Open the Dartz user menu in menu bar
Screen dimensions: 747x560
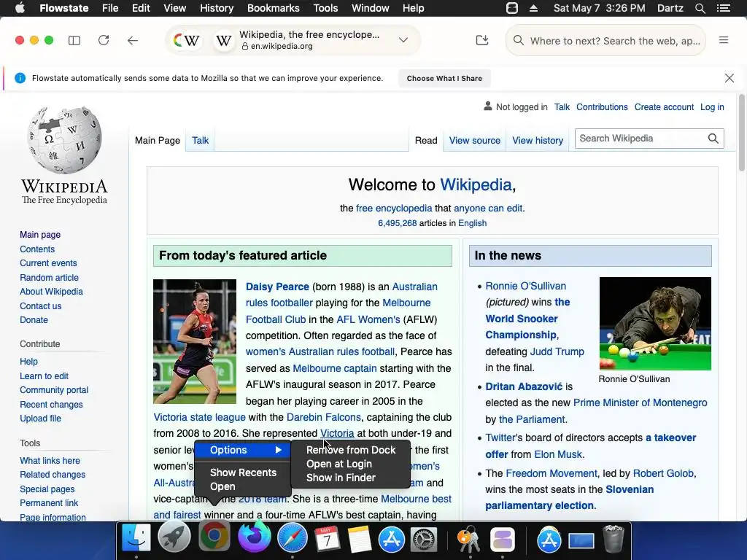tap(670, 8)
